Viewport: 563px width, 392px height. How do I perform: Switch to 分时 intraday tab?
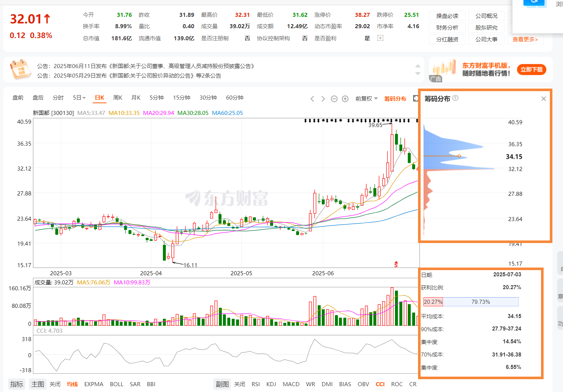click(58, 98)
